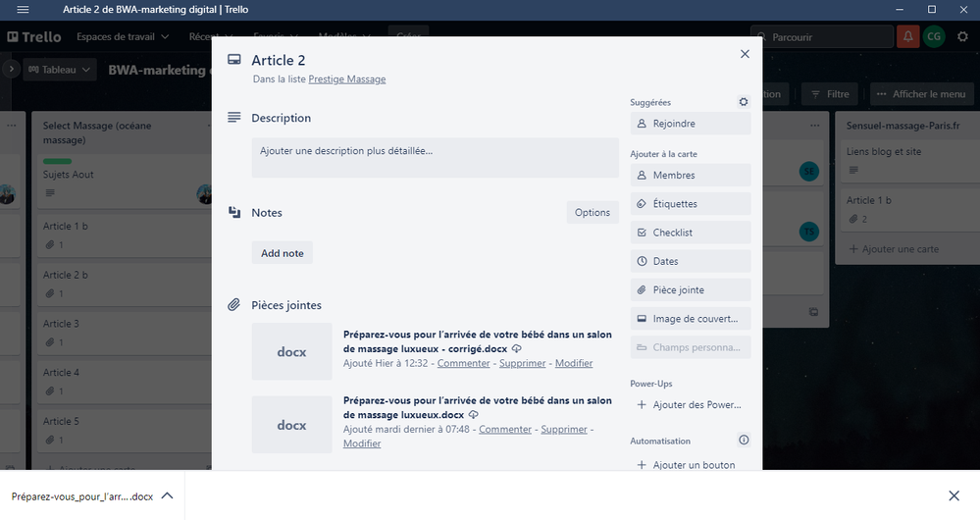Image resolution: width=980 pixels, height=520 pixels.
Task: Open the Prestige Massage list link
Action: (347, 79)
